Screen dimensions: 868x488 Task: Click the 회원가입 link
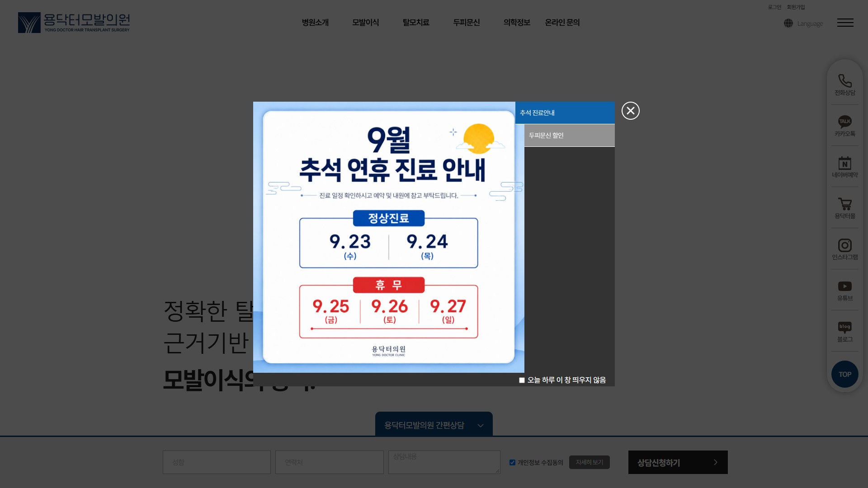pos(796,7)
